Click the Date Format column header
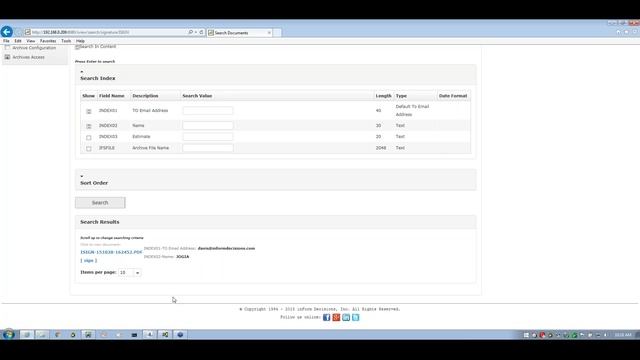 pyautogui.click(x=453, y=96)
